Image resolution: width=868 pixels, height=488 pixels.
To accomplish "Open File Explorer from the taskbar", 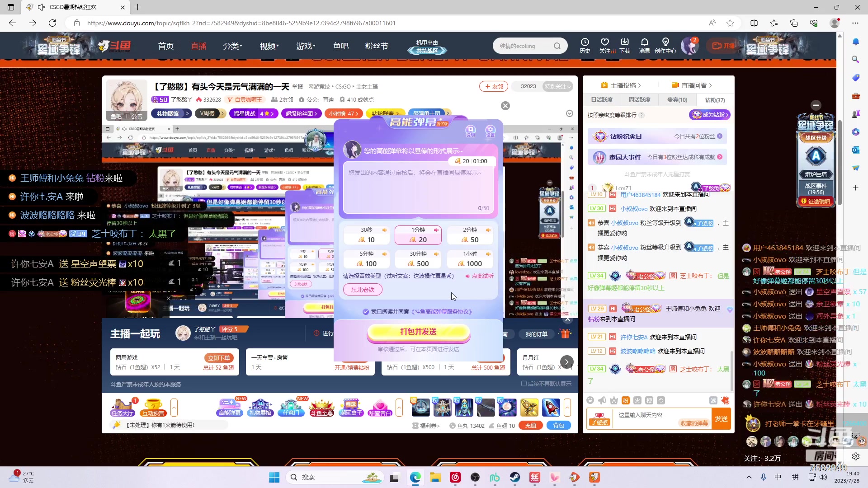I will point(435,477).
